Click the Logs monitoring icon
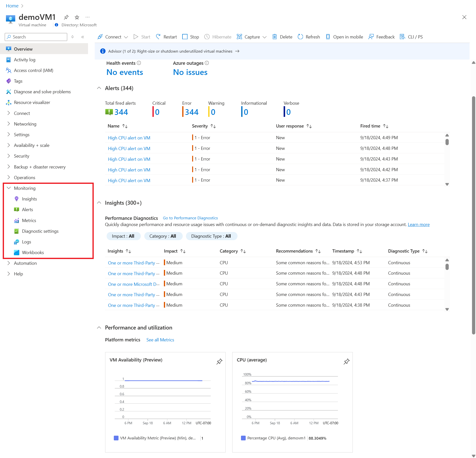 coord(17,242)
